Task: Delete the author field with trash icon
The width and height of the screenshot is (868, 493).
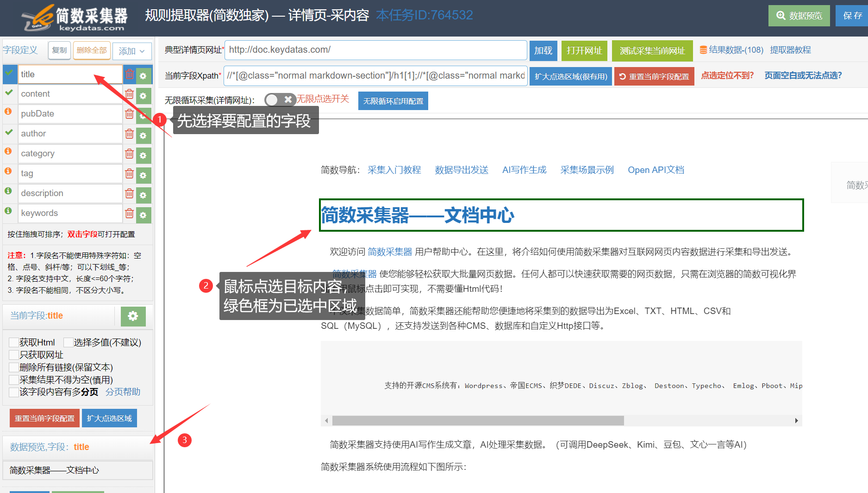Action: 130,134
